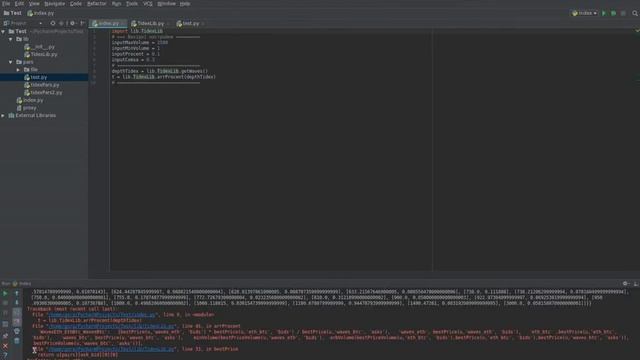Screen dimensions: 640x360
Task: Click the Stop icon in top toolbar
Action: tap(623, 13)
